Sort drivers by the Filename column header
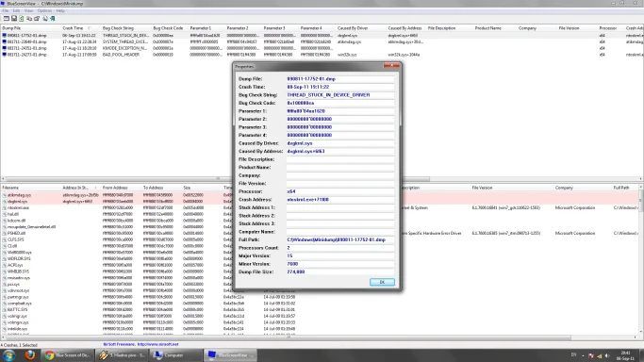This screenshot has width=644, height=362. click(x=30, y=188)
